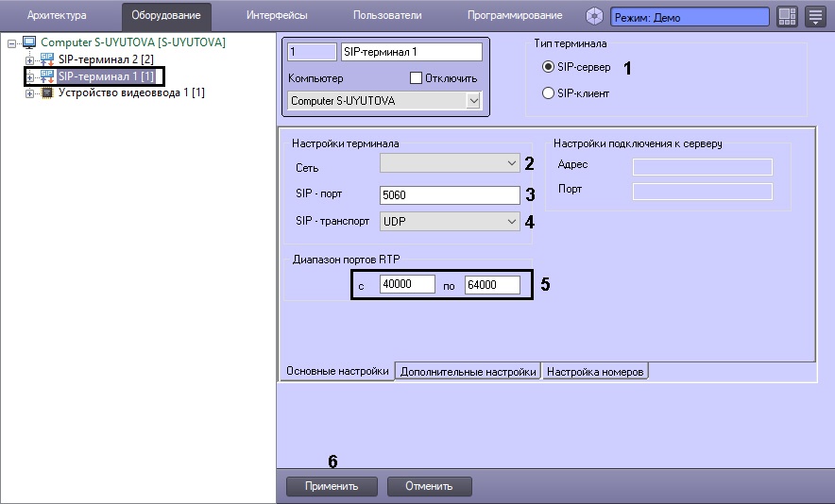Select the SIP-клиент radio button
The height and width of the screenshot is (504, 835).
(x=548, y=93)
